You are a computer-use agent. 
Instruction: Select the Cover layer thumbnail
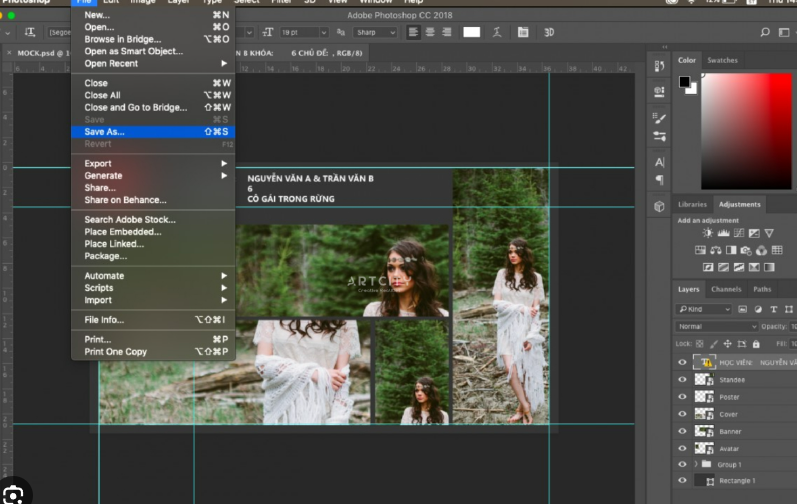coord(704,414)
